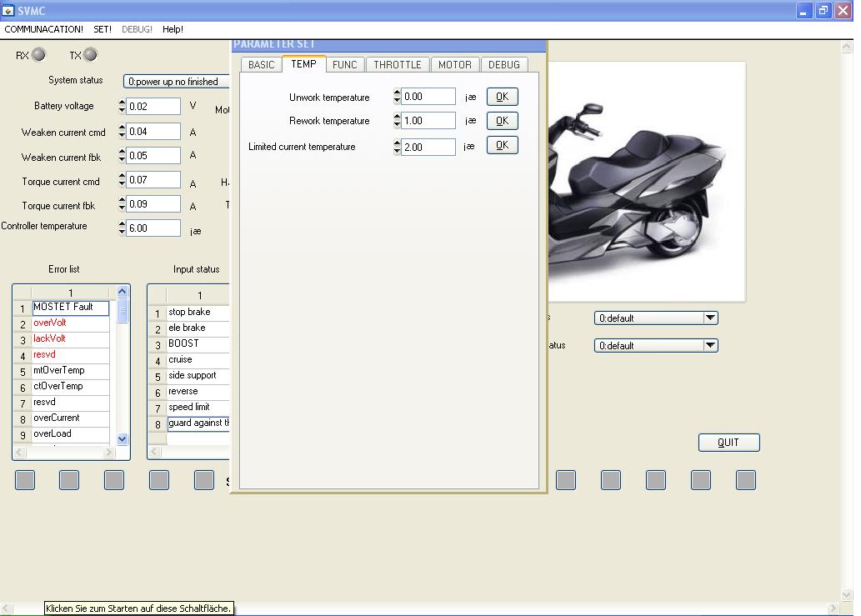Image resolution: width=861 pixels, height=616 pixels.
Task: Click the SVMC application icon in title bar
Action: coord(8,11)
